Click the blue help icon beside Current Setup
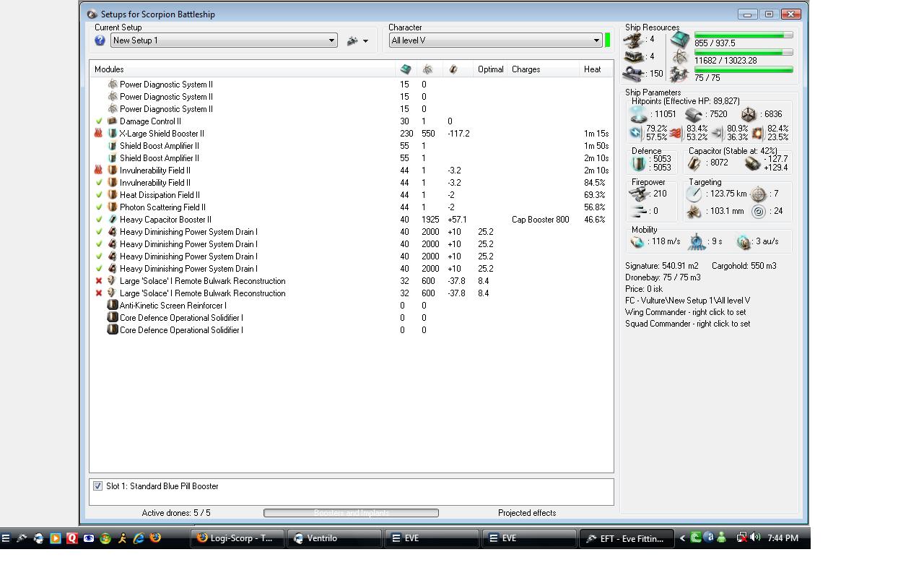Viewport: 924px width, 578px height. 100,40
